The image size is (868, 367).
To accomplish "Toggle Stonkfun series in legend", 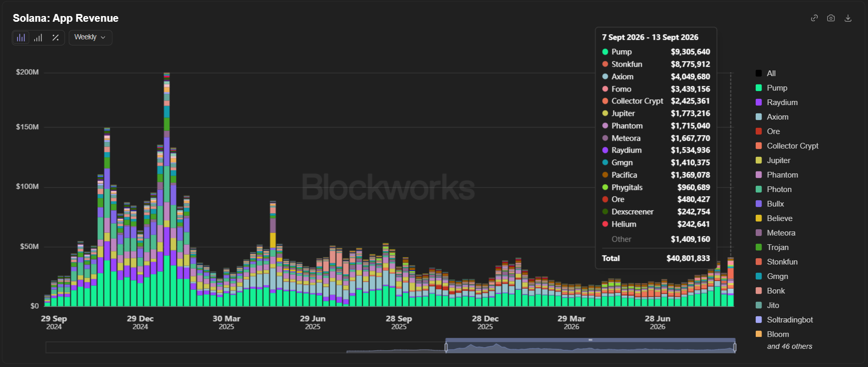I will click(x=776, y=262).
